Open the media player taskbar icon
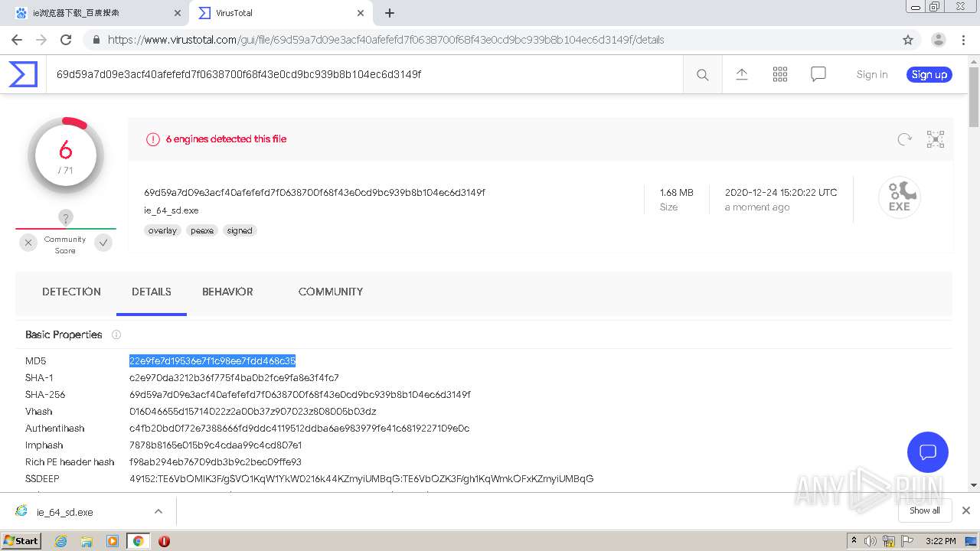This screenshot has width=980, height=551. point(113,541)
